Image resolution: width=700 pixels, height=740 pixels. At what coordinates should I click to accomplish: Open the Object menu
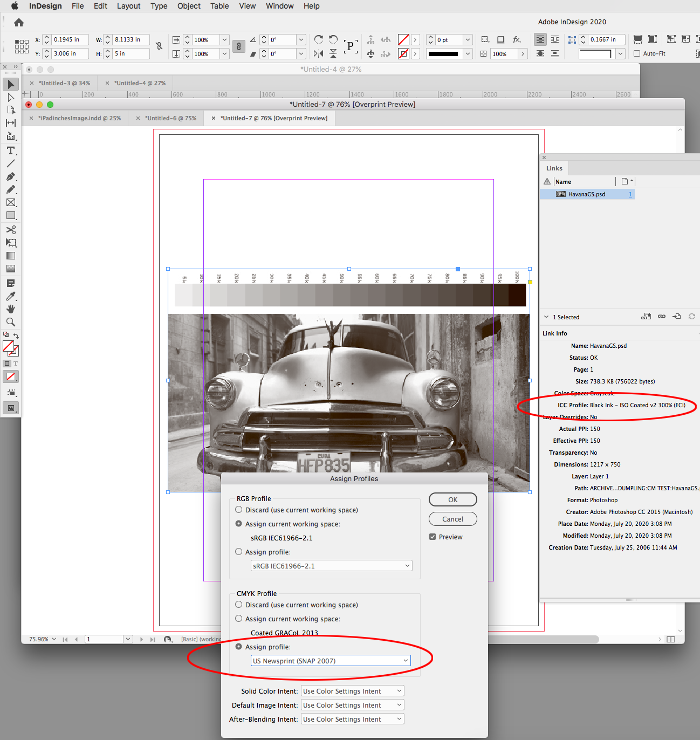tap(188, 6)
